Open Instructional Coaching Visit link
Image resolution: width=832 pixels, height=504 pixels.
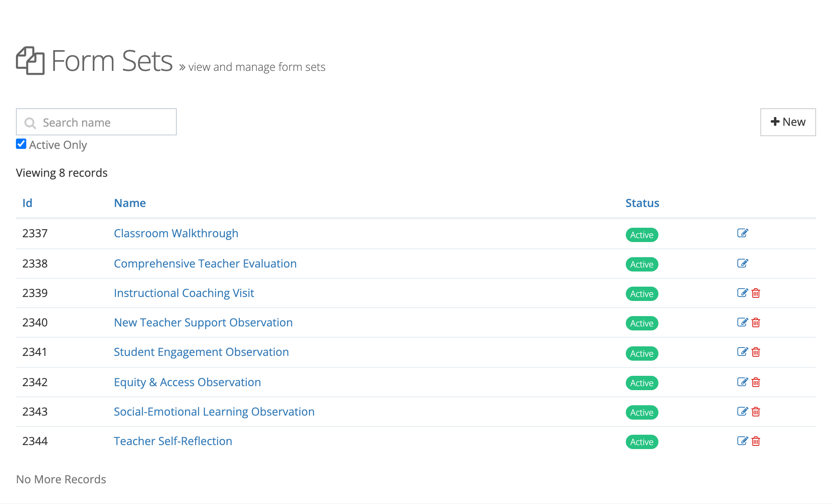tap(184, 293)
